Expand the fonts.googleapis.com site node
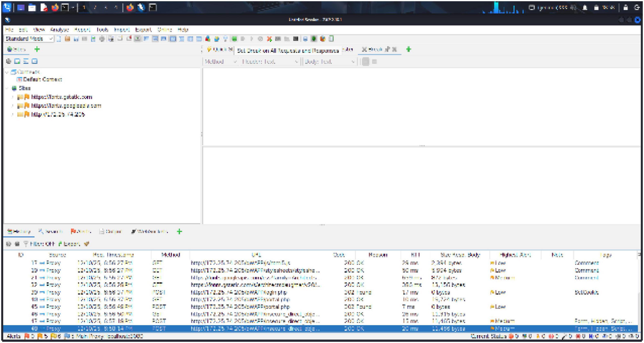 (x=12, y=106)
